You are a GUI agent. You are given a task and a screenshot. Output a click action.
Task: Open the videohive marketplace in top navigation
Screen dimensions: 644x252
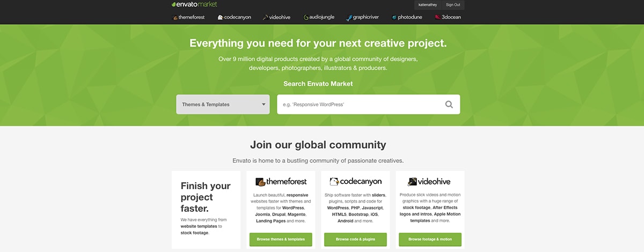tap(277, 17)
